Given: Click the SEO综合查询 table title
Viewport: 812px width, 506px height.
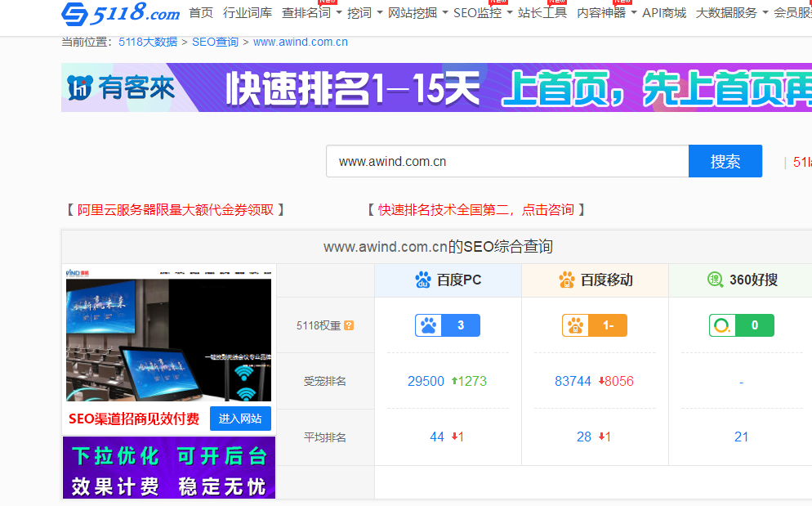Looking at the screenshot, I should pyautogui.click(x=438, y=247).
